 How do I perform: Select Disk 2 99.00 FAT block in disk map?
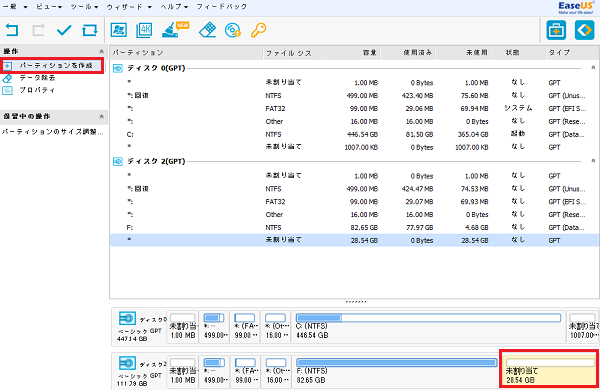click(x=245, y=371)
